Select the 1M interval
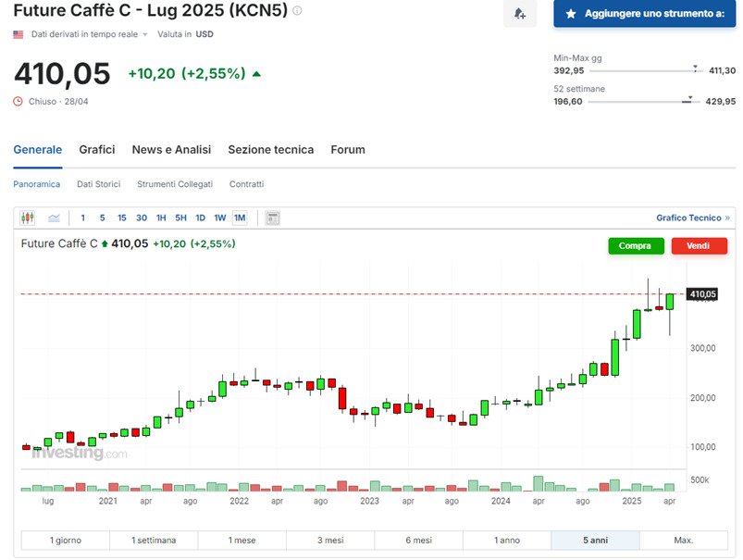The height and width of the screenshot is (560, 743). (x=240, y=218)
